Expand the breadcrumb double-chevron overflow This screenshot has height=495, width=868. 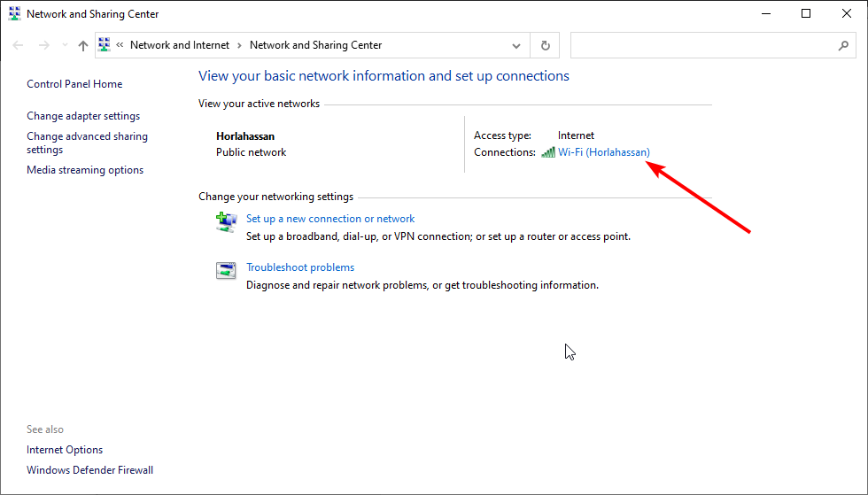pos(120,45)
